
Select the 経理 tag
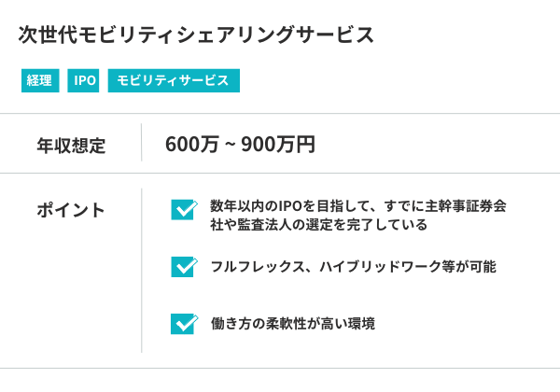click(x=39, y=81)
